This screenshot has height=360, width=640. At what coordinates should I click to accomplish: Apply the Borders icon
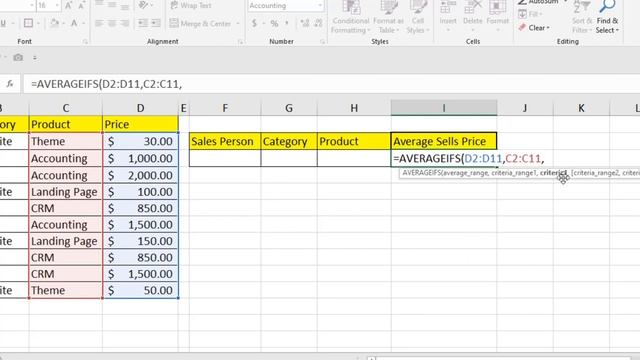(x=28, y=23)
